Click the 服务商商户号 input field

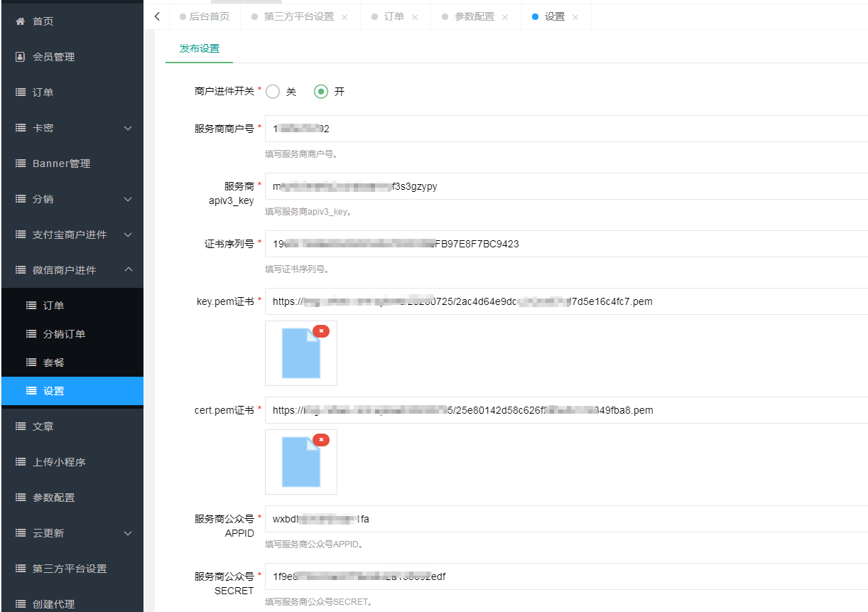pyautogui.click(x=566, y=129)
